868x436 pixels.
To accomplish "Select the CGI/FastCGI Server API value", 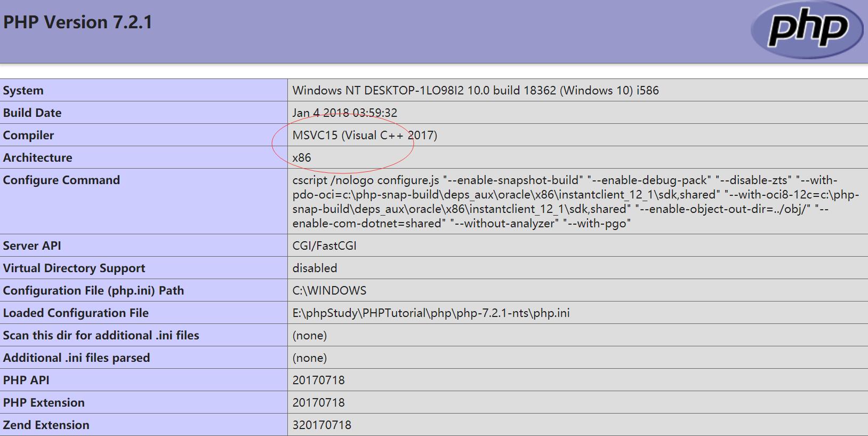I will 324,246.
